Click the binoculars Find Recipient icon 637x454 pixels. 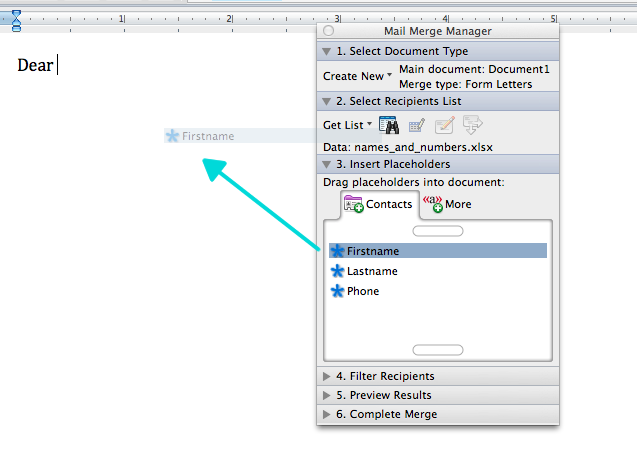click(x=389, y=125)
